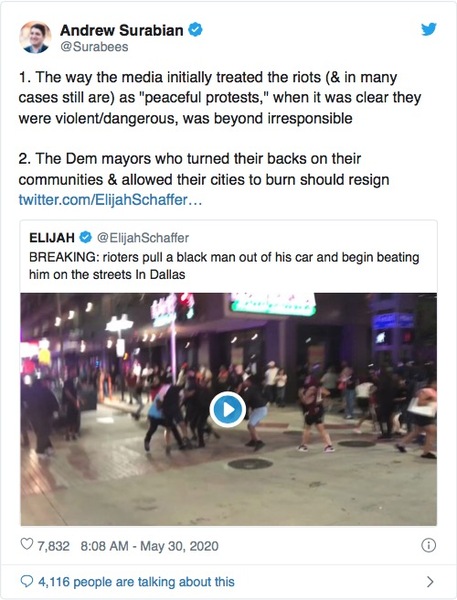The image size is (457, 600).
Task: Open the quoted tweet BREAKING text
Action: [224, 266]
